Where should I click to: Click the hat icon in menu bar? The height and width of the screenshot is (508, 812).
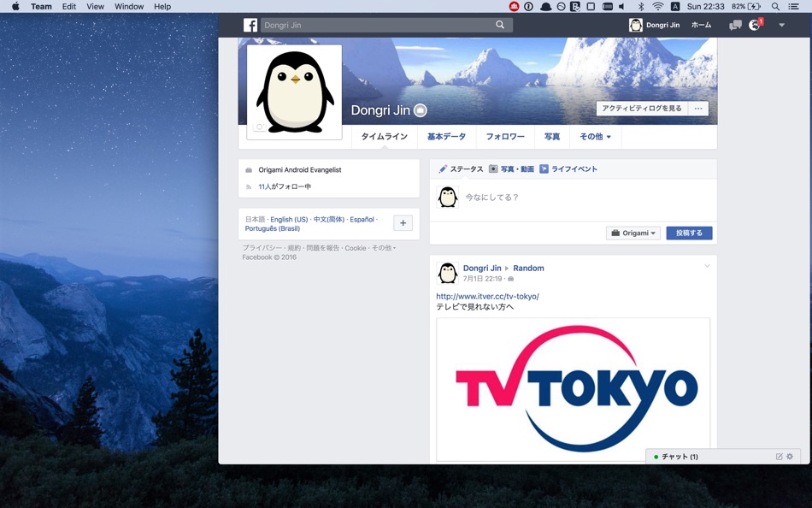tap(545, 6)
